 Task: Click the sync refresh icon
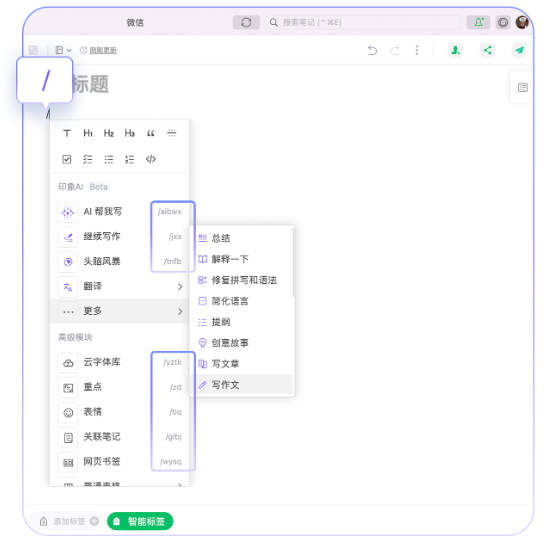pyautogui.click(x=246, y=22)
